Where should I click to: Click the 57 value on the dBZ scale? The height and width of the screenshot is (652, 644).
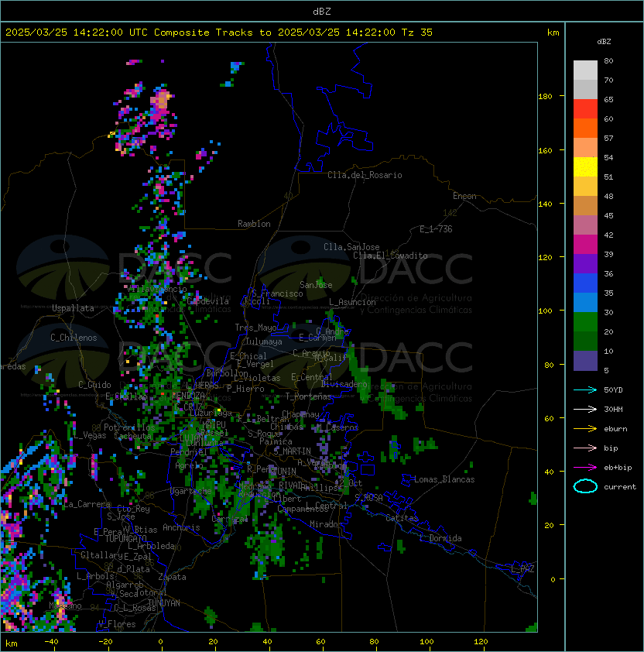pyautogui.click(x=608, y=138)
